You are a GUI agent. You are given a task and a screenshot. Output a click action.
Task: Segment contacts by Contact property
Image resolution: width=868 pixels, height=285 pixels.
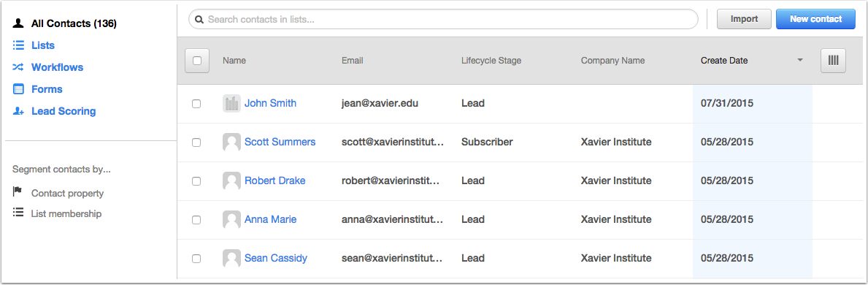point(68,194)
